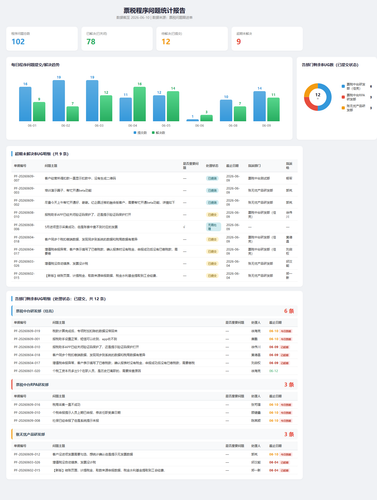Image resolution: width=377 pixels, height=500 pixels.
Task: Click the 3 条 count on the orange department header
Action: [289, 434]
